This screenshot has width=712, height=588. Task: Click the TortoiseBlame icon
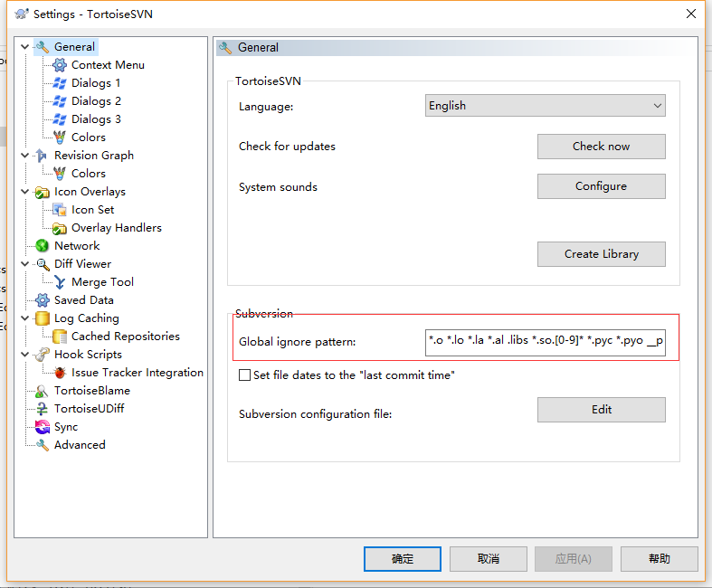(x=42, y=391)
